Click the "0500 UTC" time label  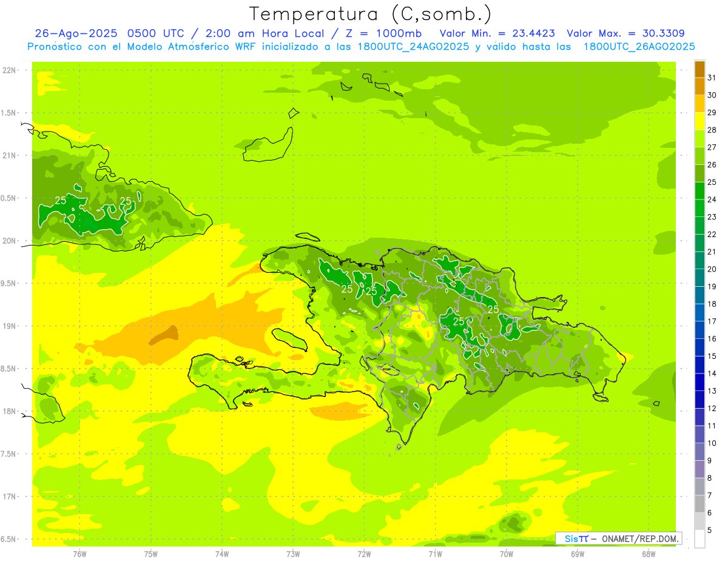coord(155,33)
